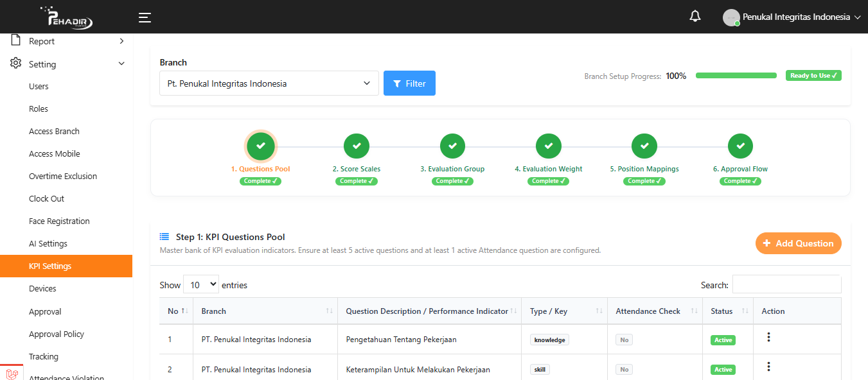Click the Ready to Use badge

point(813,76)
